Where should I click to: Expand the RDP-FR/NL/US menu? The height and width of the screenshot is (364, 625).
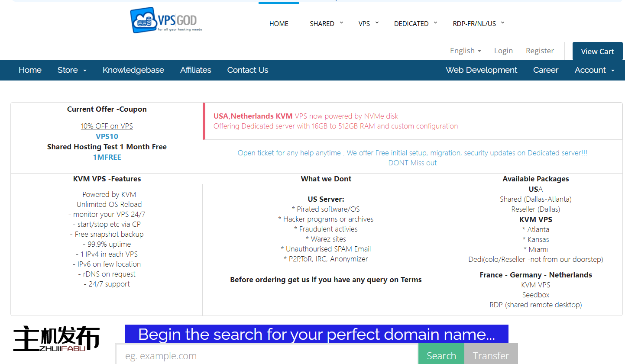coord(478,23)
